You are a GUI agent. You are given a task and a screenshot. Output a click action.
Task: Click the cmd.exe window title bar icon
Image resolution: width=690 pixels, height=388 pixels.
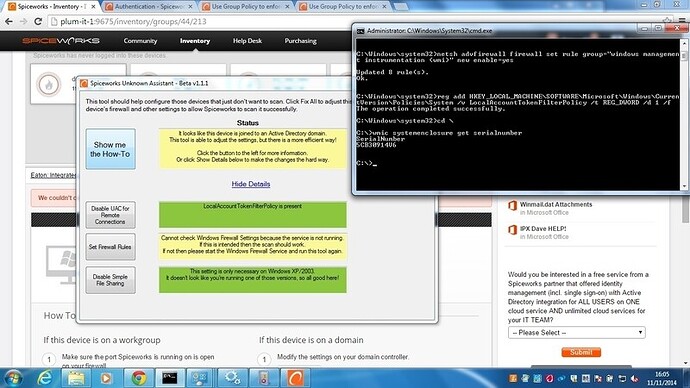pyautogui.click(x=360, y=31)
